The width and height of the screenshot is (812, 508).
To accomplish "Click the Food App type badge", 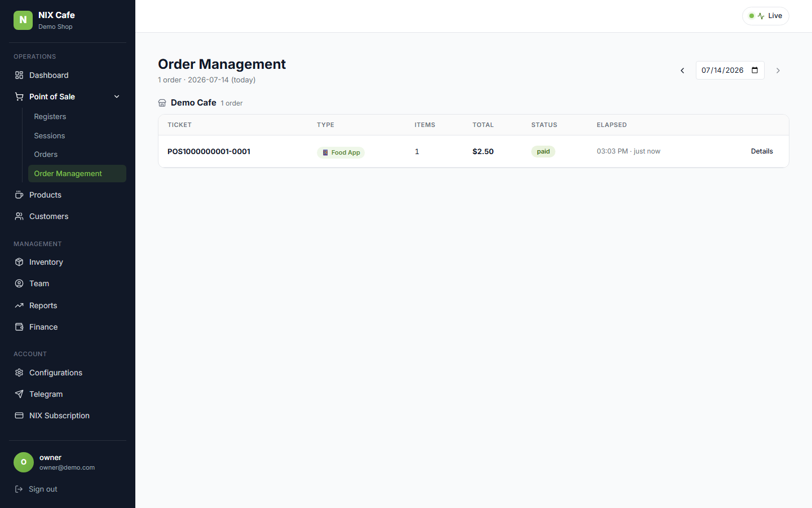I will tap(341, 152).
